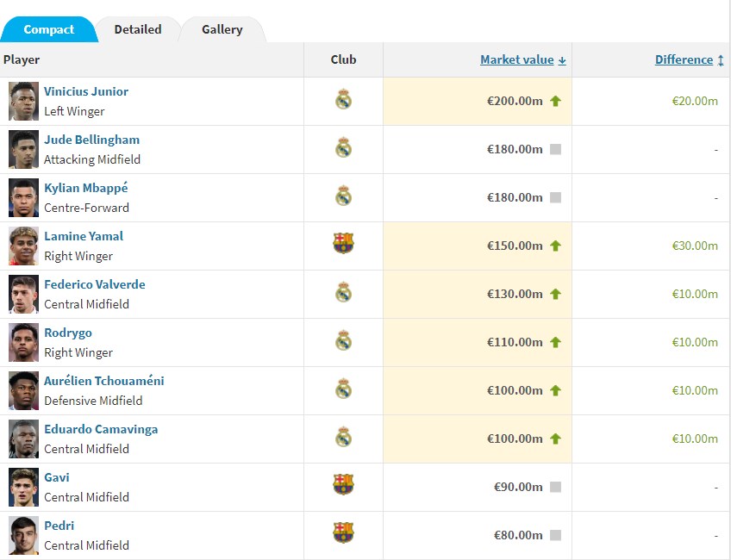Click grey unchanged square beside €80.00m
The width and height of the screenshot is (731, 560).
coord(555,535)
